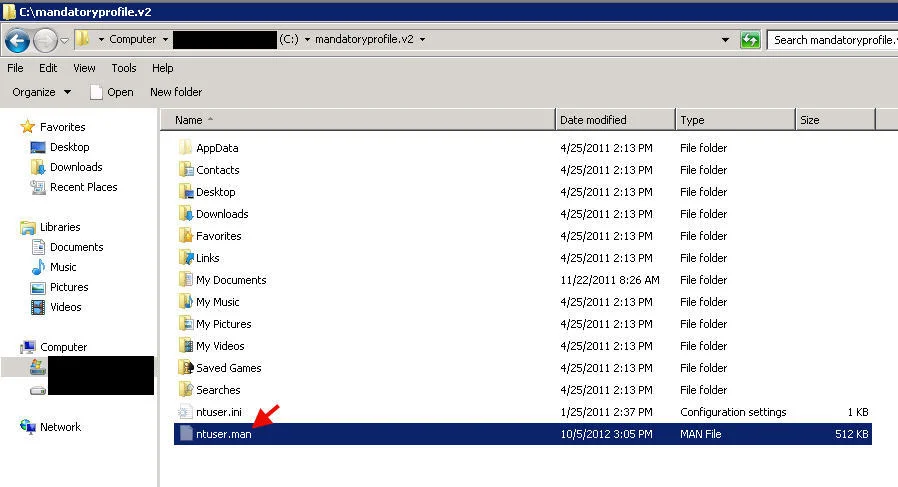Screen dimensions: 898x487
Task: Click the Libraries icon in sidebar
Action: tap(27, 227)
